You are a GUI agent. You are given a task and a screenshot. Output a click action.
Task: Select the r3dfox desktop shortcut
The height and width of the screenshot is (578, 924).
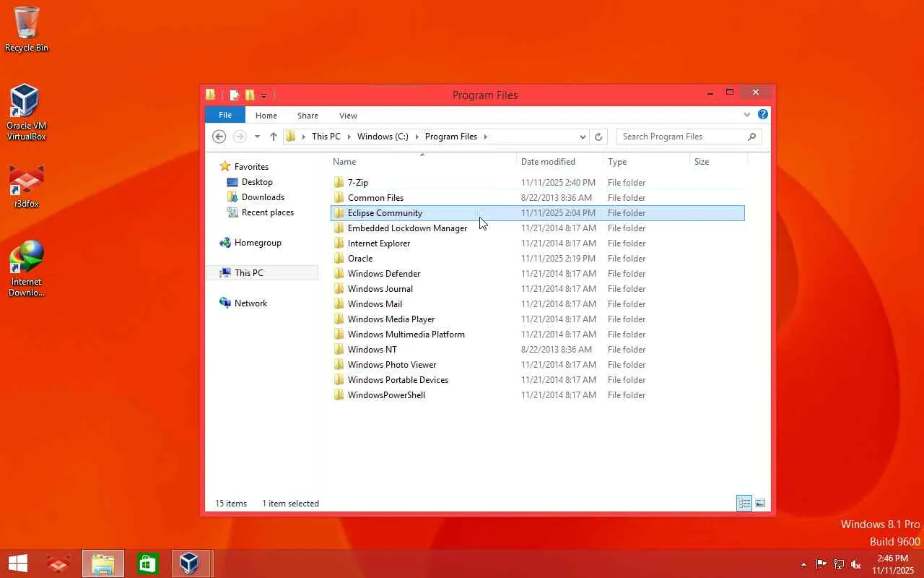pyautogui.click(x=27, y=186)
